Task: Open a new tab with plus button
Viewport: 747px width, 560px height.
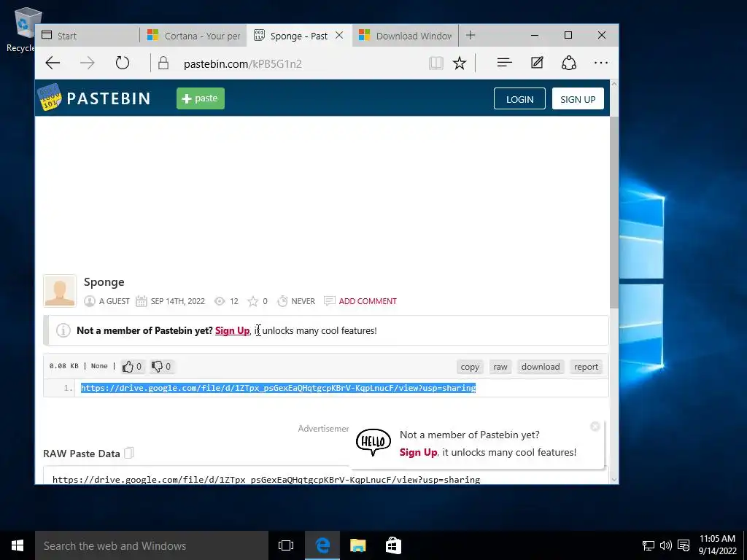Action: pos(471,35)
